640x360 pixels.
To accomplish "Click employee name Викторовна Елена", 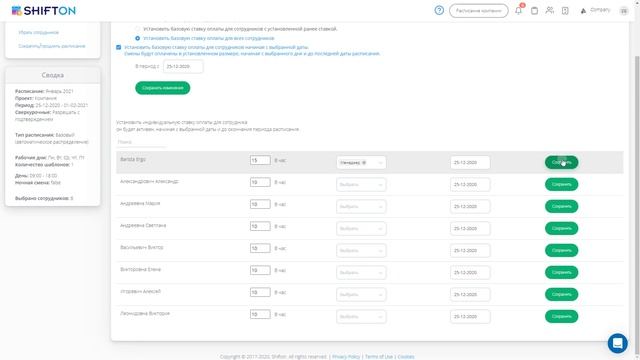I will 140,269.
